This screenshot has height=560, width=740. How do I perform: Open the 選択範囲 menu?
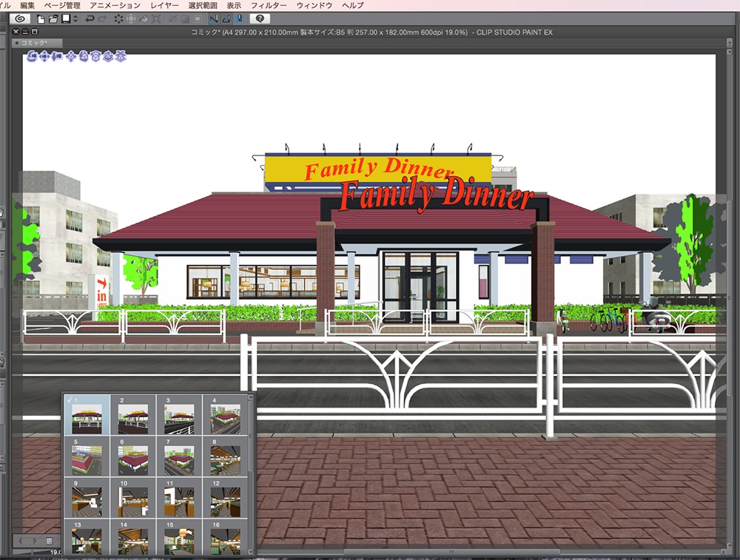point(203,5)
